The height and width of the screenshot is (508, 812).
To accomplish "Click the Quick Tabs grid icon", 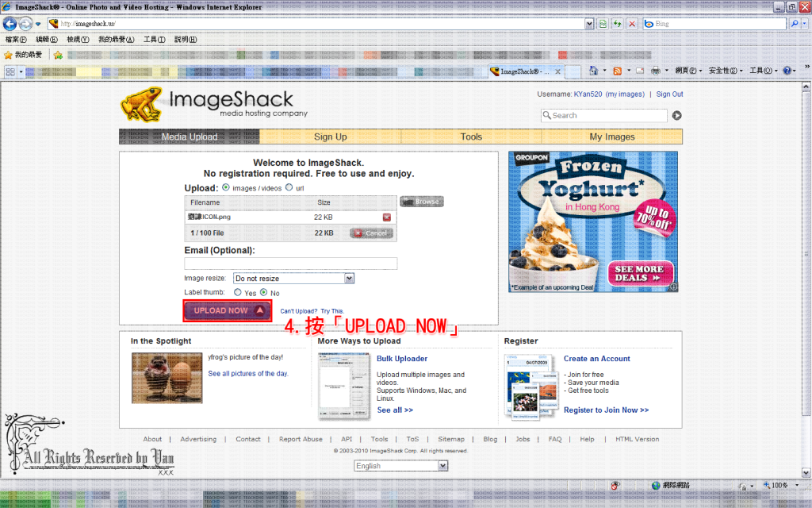I will 10,72.
